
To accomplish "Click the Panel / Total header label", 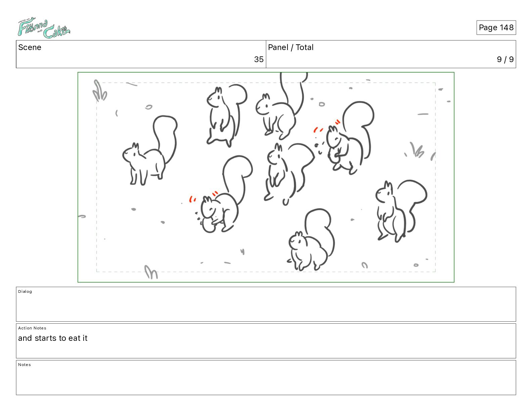I will click(291, 47).
